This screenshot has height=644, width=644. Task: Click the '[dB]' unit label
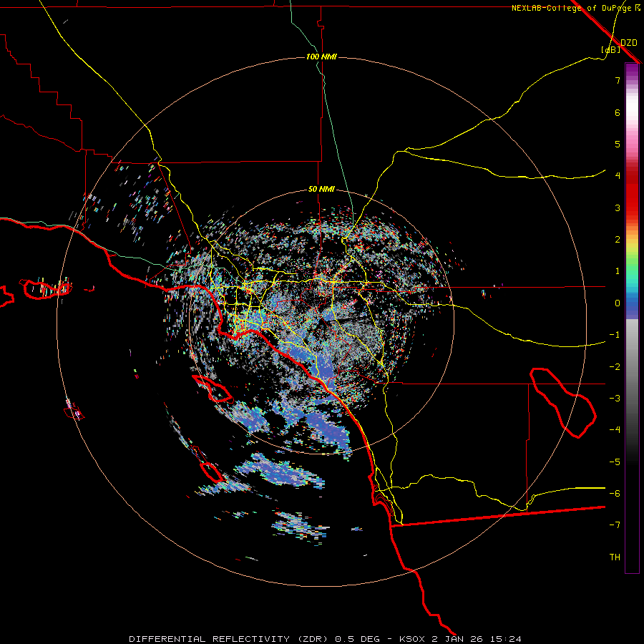click(611, 49)
